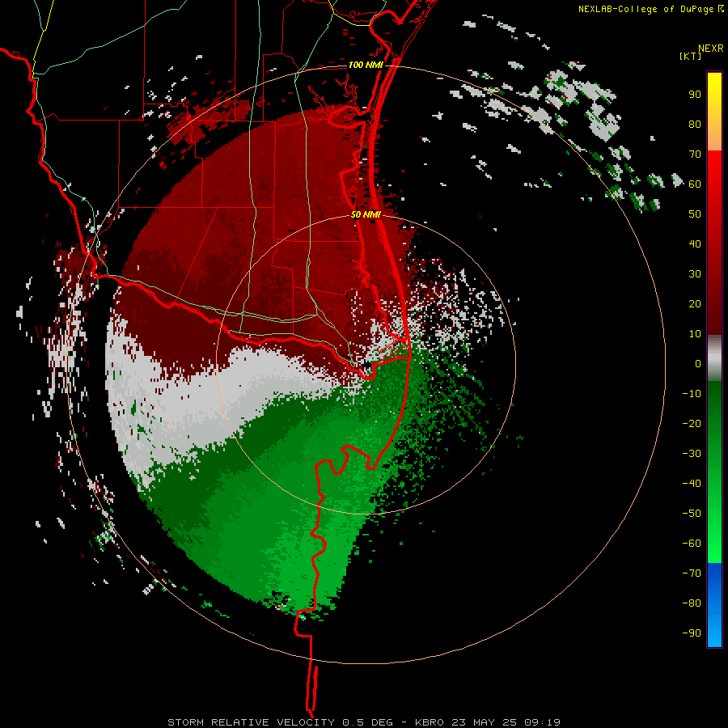
Task: Click the NEXLAB-College of DuPage credit text
Action: coord(645,9)
